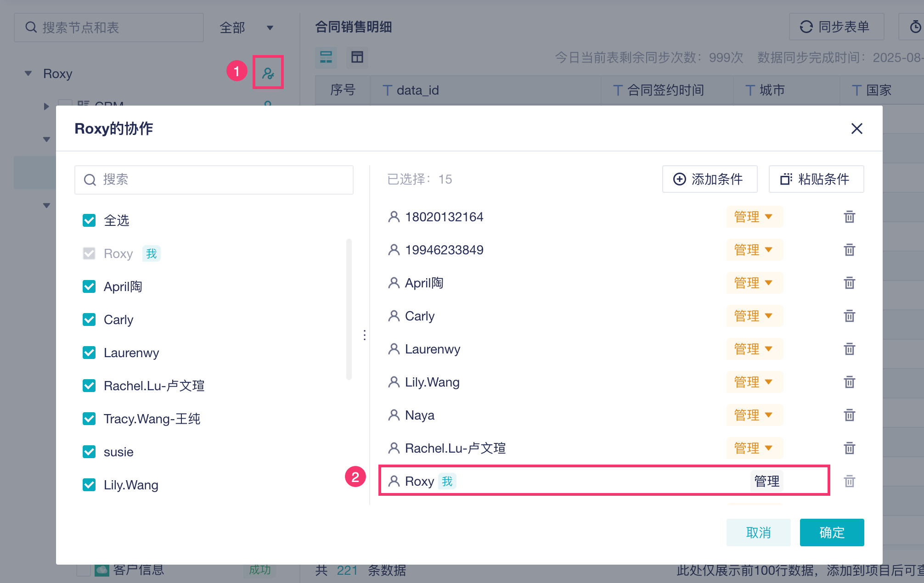
Task: Uncheck the 全选 checkbox
Action: click(89, 220)
